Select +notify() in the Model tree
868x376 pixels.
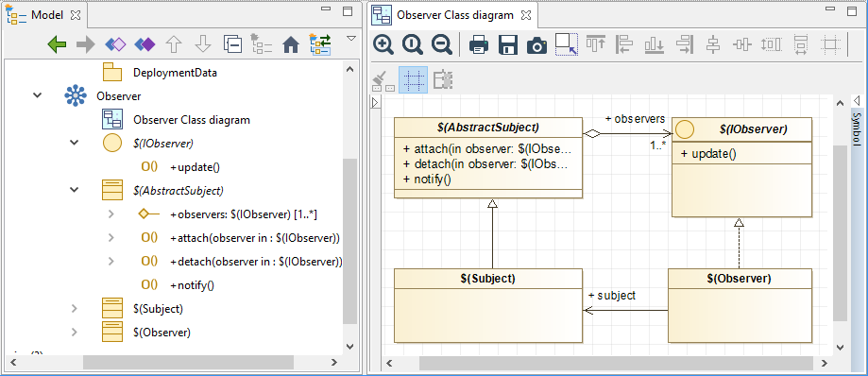(x=192, y=285)
